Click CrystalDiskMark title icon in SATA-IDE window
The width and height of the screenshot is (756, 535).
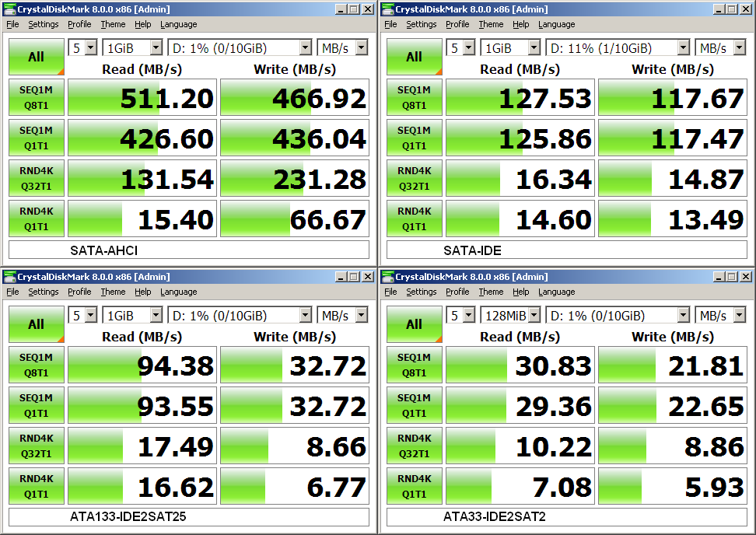click(x=387, y=9)
